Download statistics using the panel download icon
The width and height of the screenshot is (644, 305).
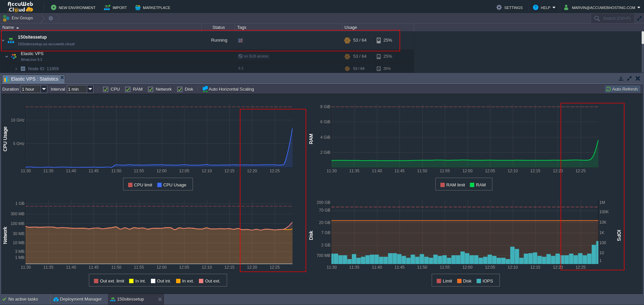(x=621, y=78)
